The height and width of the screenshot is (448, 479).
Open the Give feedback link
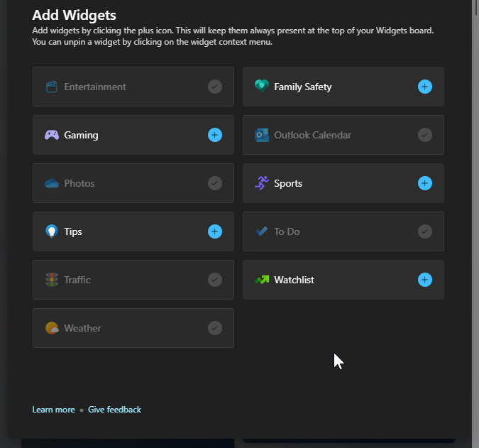pos(114,410)
